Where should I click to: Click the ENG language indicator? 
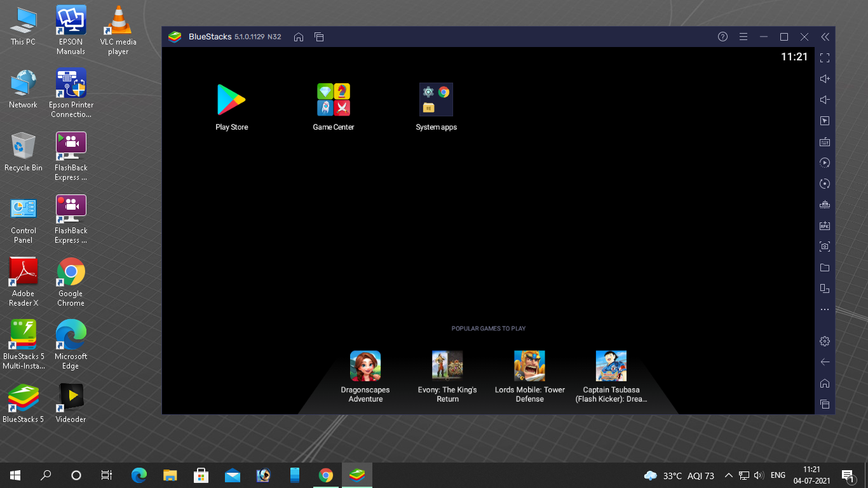[778, 475]
